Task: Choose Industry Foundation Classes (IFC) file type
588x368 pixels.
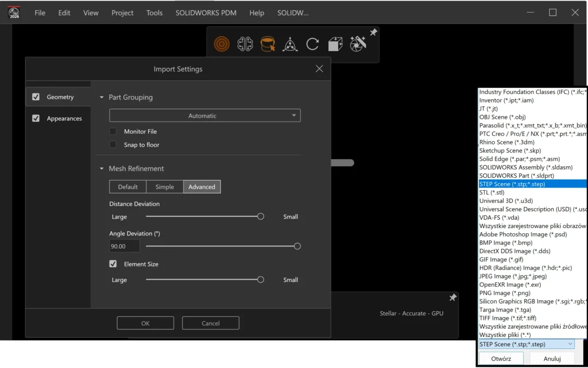Action: [533, 92]
